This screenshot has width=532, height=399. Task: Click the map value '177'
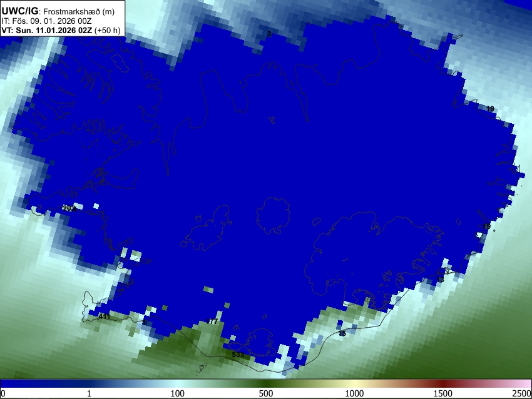[212, 321]
